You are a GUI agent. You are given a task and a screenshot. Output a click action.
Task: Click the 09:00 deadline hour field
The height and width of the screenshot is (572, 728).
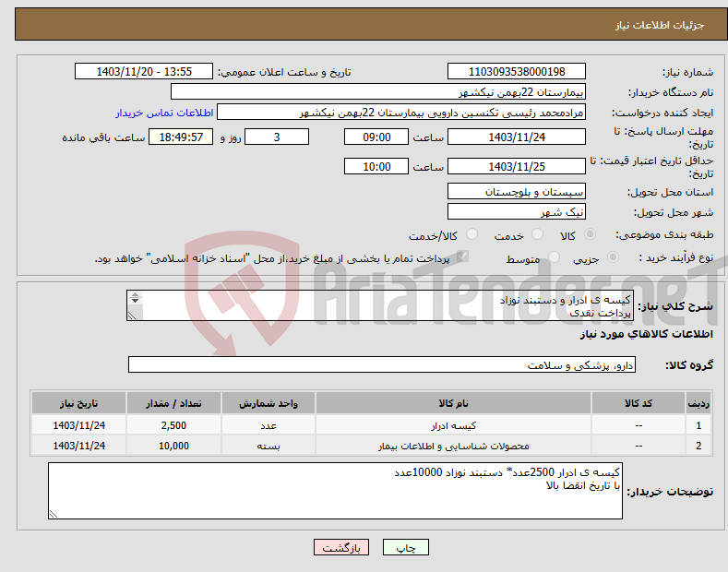point(376,137)
